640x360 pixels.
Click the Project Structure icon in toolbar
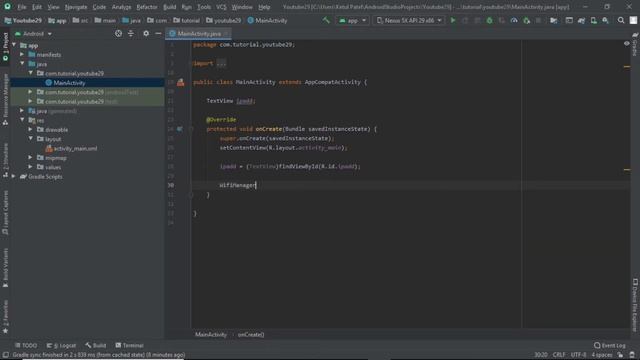pos(553,20)
